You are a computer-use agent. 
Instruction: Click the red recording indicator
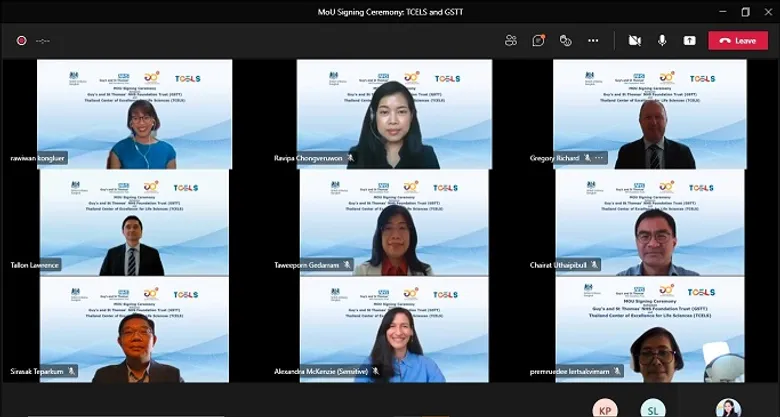[21, 41]
